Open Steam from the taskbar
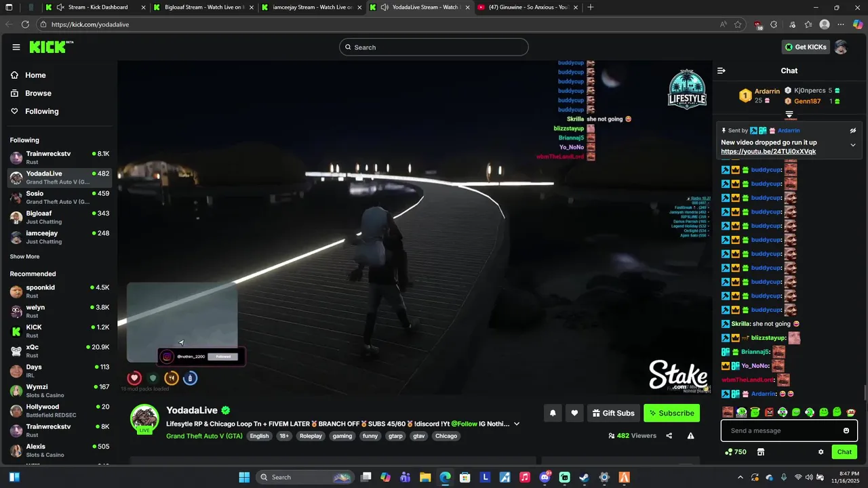Image resolution: width=868 pixels, height=488 pixels. (x=585, y=477)
